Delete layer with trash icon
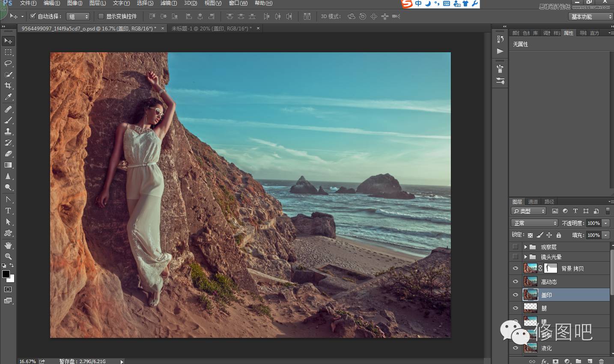This screenshot has width=614, height=364. 601,361
